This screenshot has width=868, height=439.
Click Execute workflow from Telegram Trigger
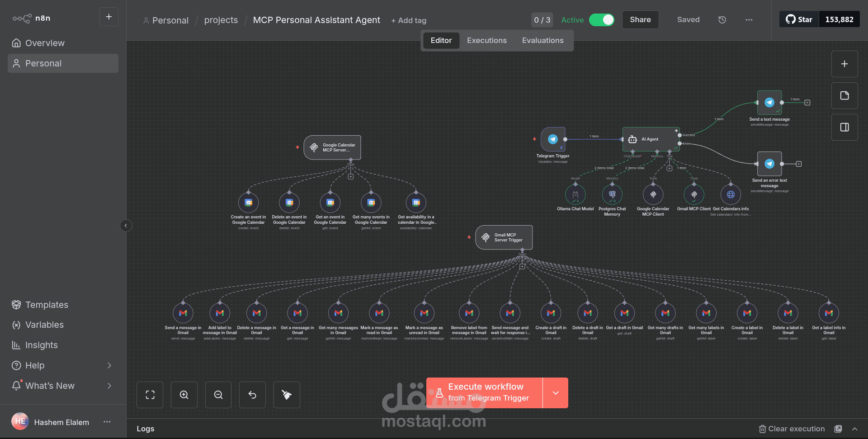[x=485, y=393]
